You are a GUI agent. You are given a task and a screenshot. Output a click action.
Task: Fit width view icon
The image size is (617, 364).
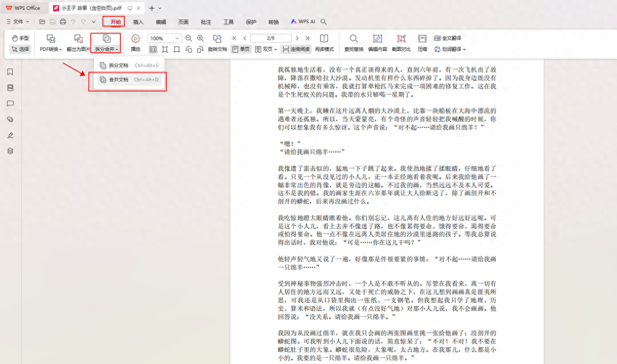177,49
